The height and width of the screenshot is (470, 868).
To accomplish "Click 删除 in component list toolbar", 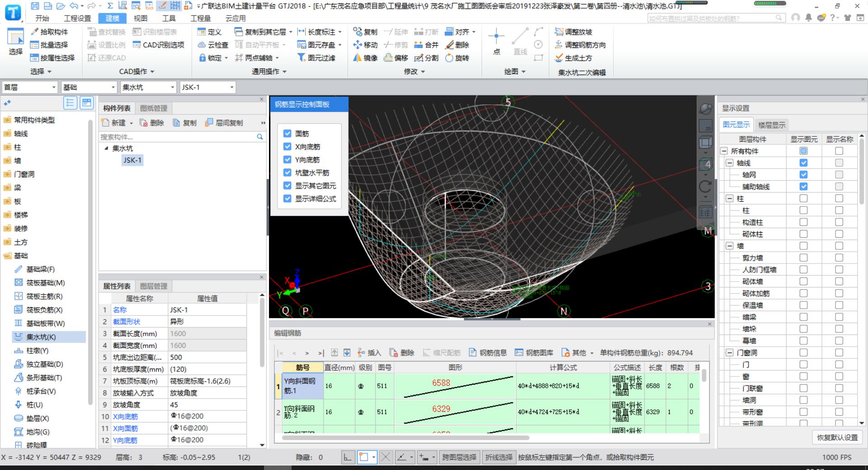I will point(152,123).
